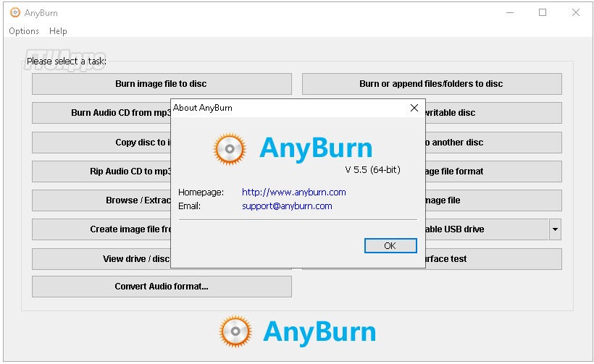
Task: Click the Browse / Extract image file button
Action: [101, 200]
